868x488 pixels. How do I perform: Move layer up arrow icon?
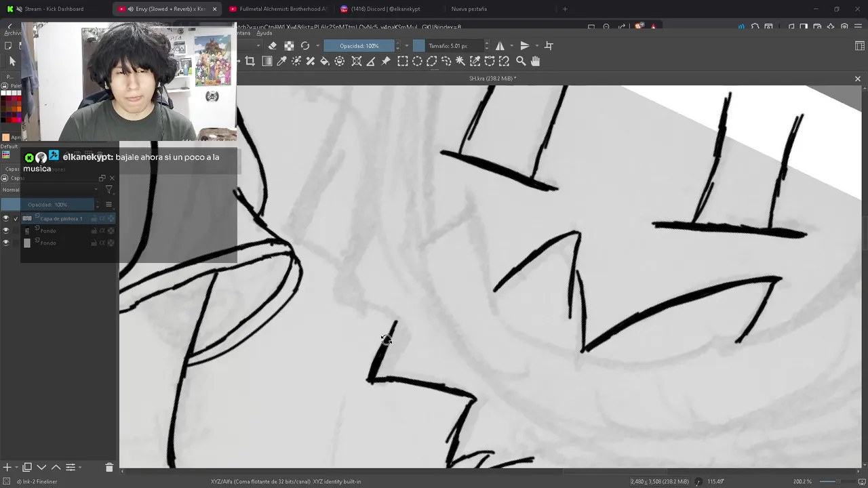(x=56, y=467)
